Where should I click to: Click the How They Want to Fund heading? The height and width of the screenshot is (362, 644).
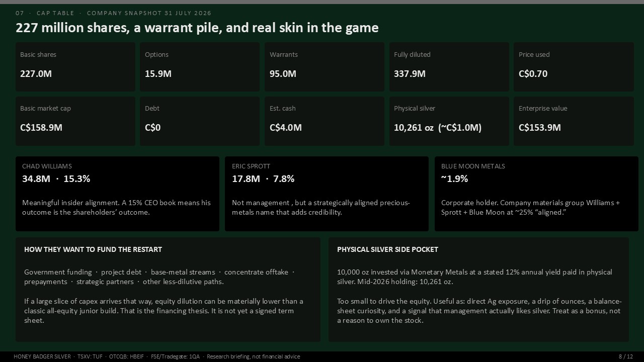93,249
